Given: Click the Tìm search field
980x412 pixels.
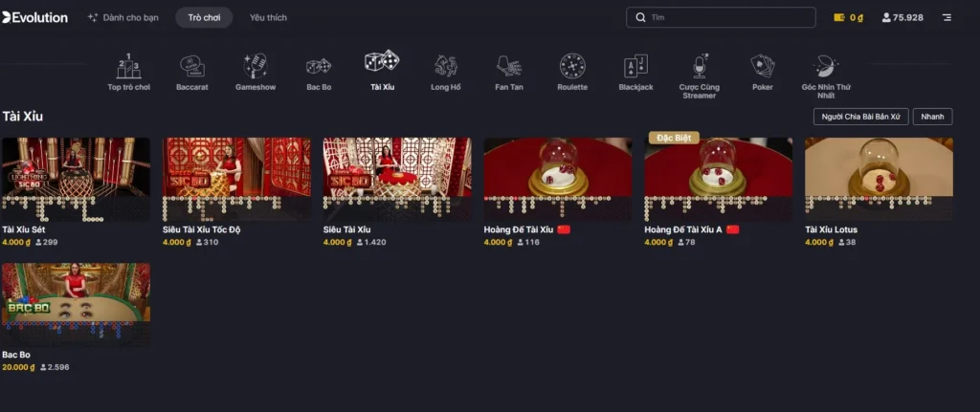Looking at the screenshot, I should pyautogui.click(x=721, y=17).
